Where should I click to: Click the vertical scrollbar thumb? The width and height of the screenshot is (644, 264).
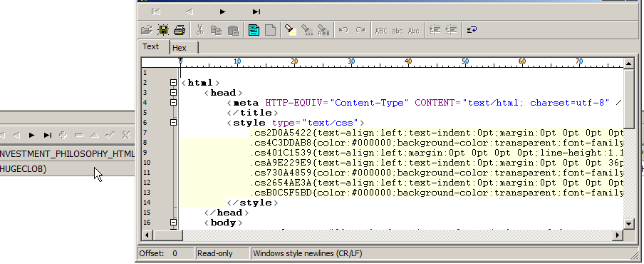(629, 98)
